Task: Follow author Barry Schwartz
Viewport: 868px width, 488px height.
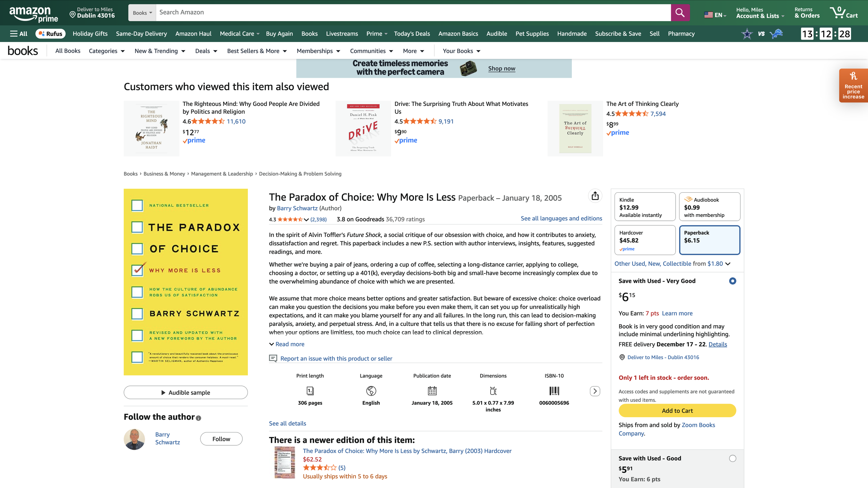Action: click(x=221, y=439)
